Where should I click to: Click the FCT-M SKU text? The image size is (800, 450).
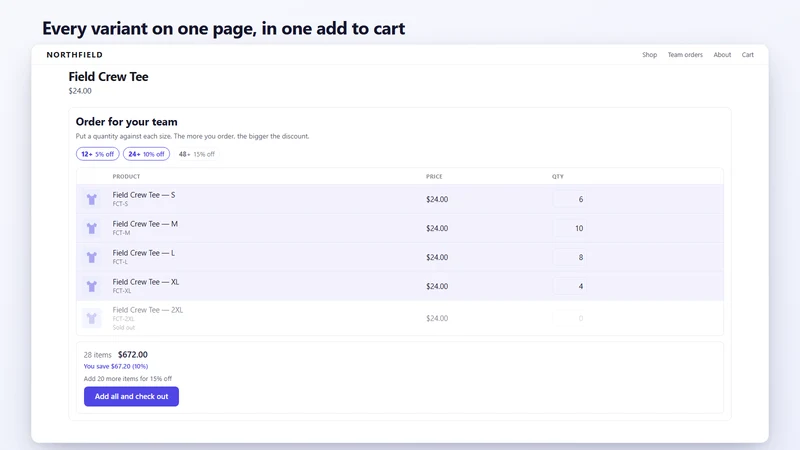121,233
